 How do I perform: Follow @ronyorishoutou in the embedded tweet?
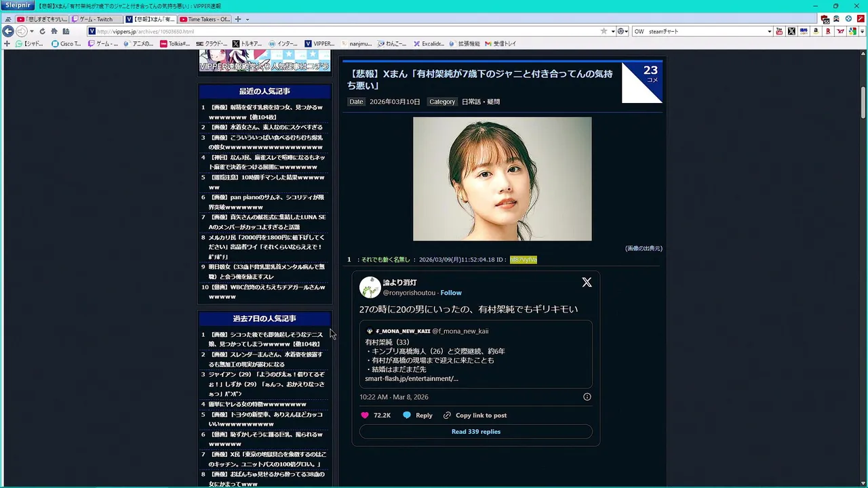coord(451,293)
